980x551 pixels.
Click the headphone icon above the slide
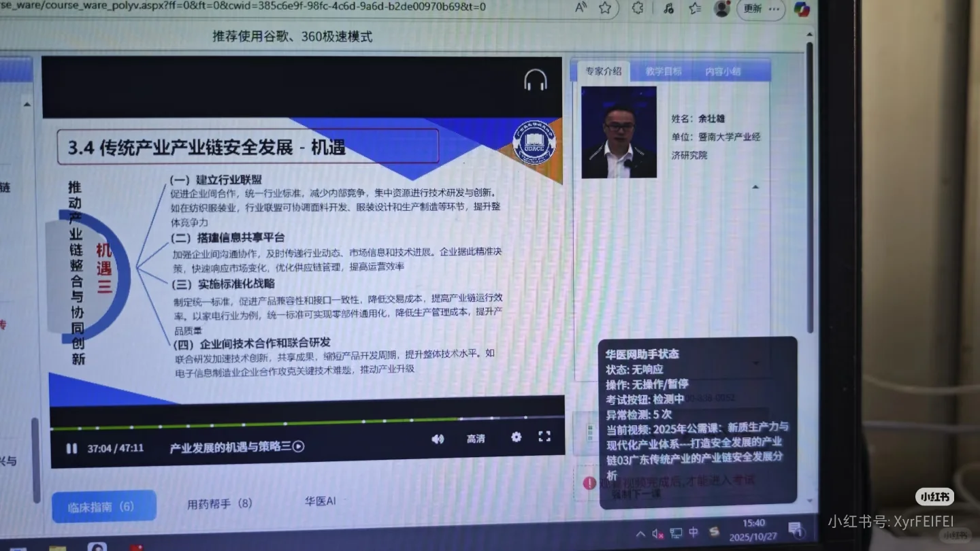tap(535, 78)
